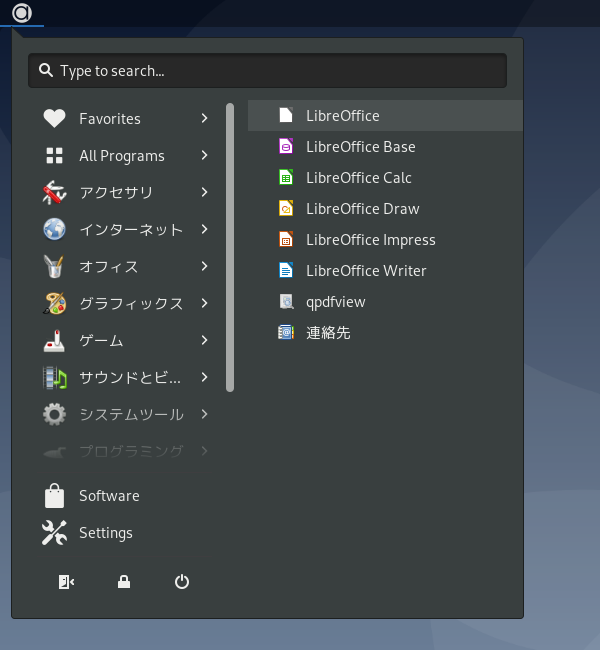The width and height of the screenshot is (600, 650).
Task: Click the LibreOffice Impress orange icon
Action: (286, 240)
